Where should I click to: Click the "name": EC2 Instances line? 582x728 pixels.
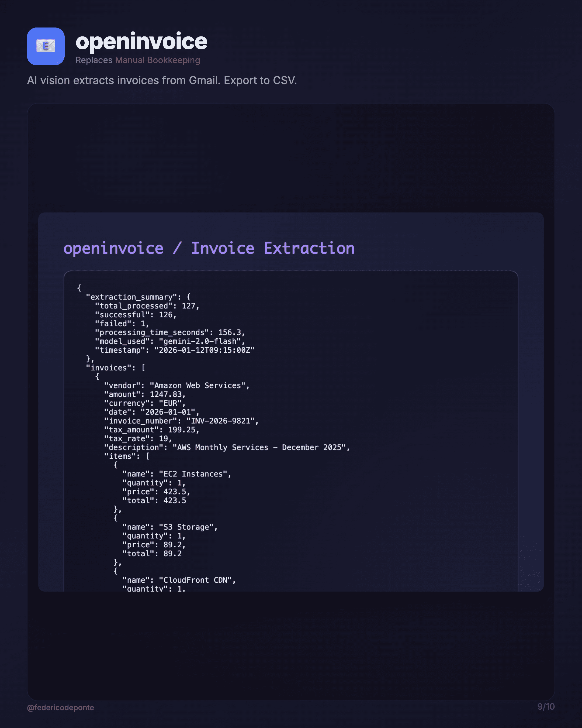pos(176,474)
